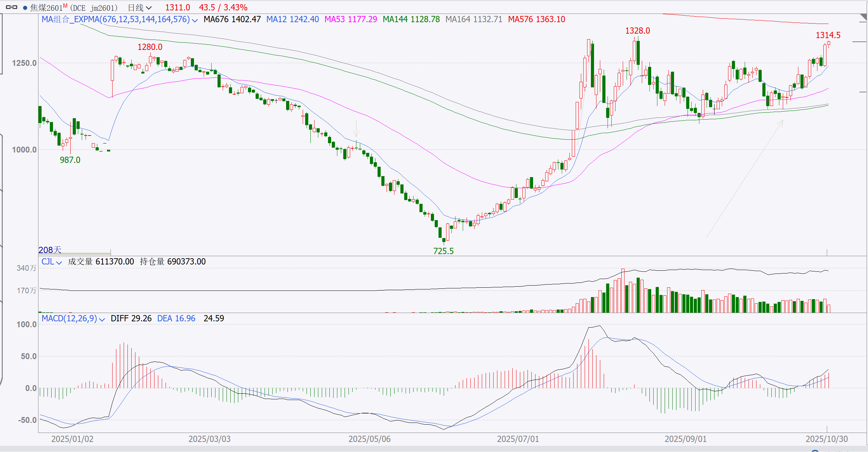
Task: Click the 725.5 low price marker
Action: pyautogui.click(x=443, y=251)
